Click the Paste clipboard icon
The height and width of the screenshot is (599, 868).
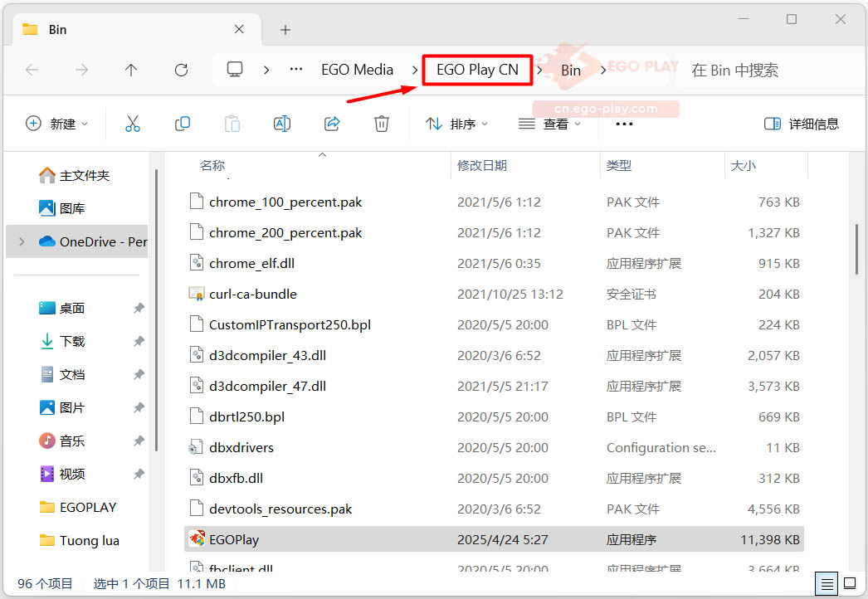point(232,124)
